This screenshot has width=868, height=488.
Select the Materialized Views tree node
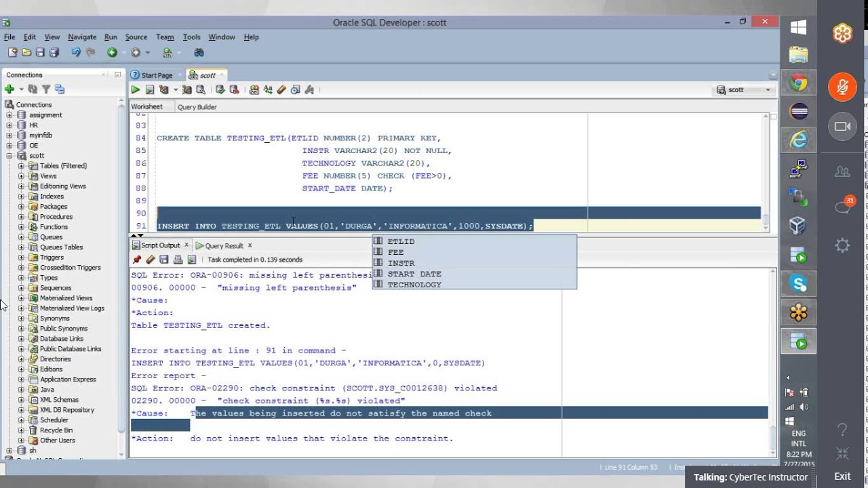pyautogui.click(x=66, y=298)
